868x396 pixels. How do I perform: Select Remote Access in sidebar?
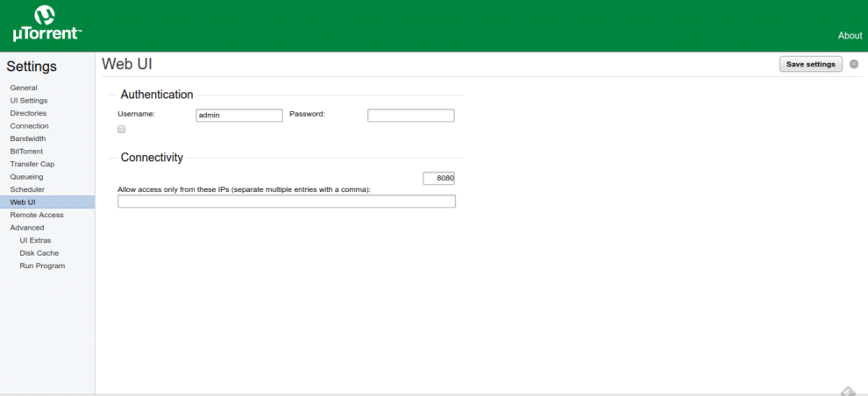[37, 215]
